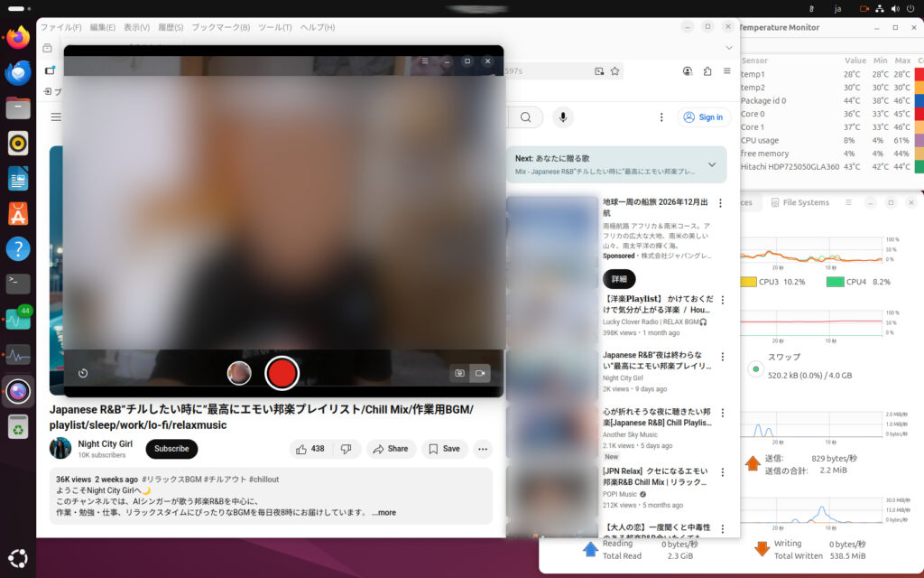
Task: Dislike the video
Action: pyautogui.click(x=346, y=449)
